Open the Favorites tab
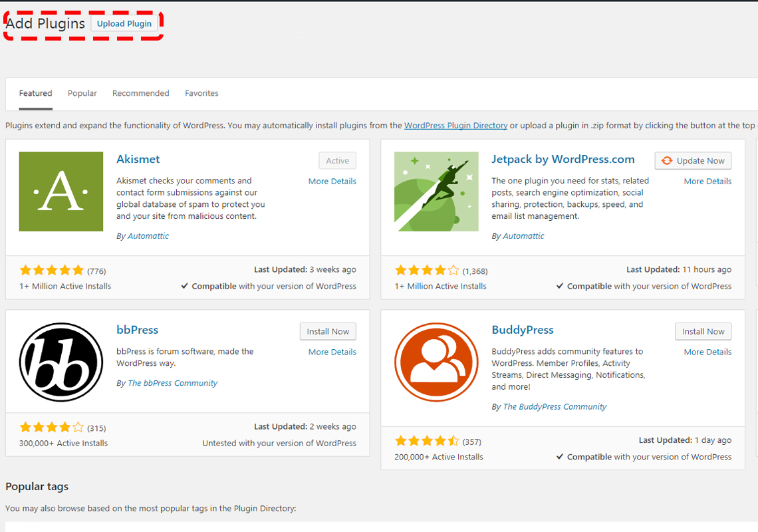 pyautogui.click(x=201, y=93)
